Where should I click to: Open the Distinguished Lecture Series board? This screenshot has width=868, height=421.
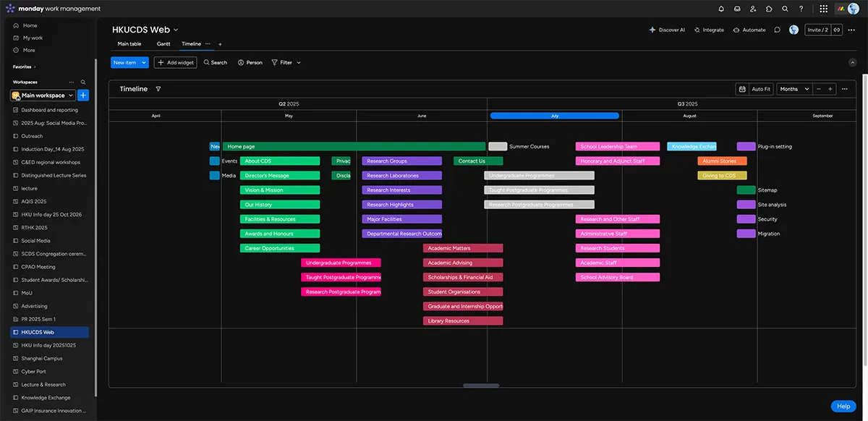tap(49, 175)
